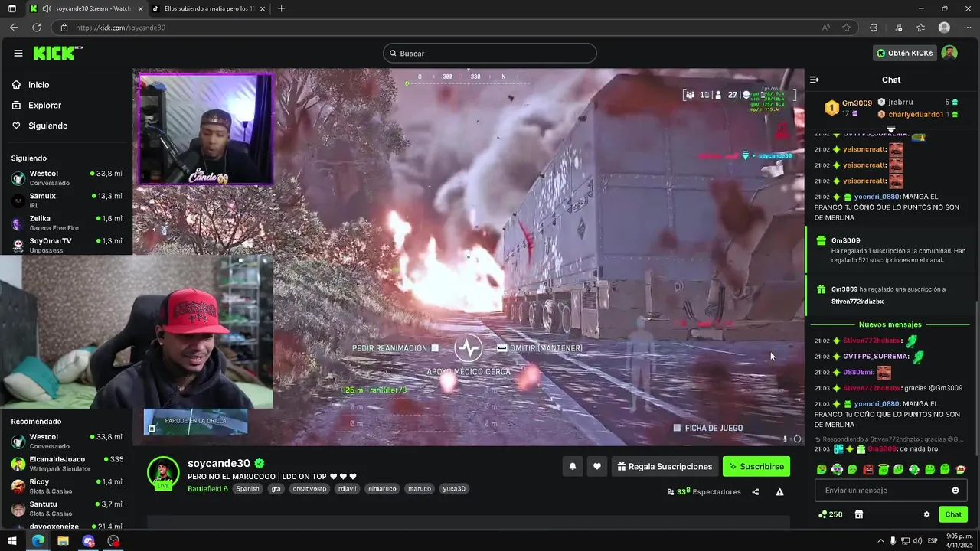Click the Nuevos mensajes divider to jump down
The width and height of the screenshot is (980, 551).
pyautogui.click(x=890, y=324)
